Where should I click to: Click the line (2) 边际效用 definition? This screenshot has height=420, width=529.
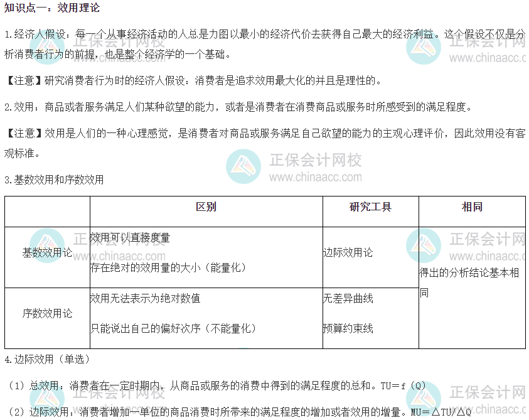(x=240, y=412)
